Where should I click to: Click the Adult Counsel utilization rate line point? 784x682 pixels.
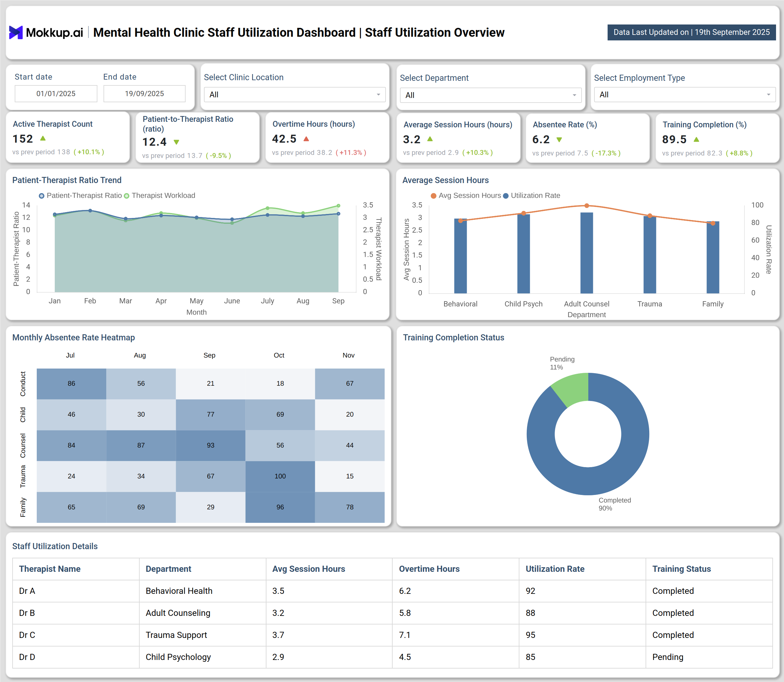tap(587, 205)
